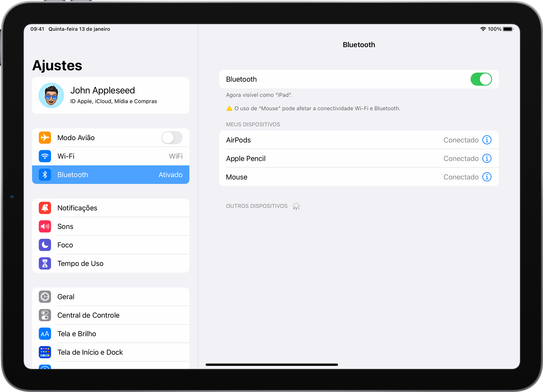Tap John Appleseed's Memoji avatar
The height and width of the screenshot is (392, 543).
[52, 95]
